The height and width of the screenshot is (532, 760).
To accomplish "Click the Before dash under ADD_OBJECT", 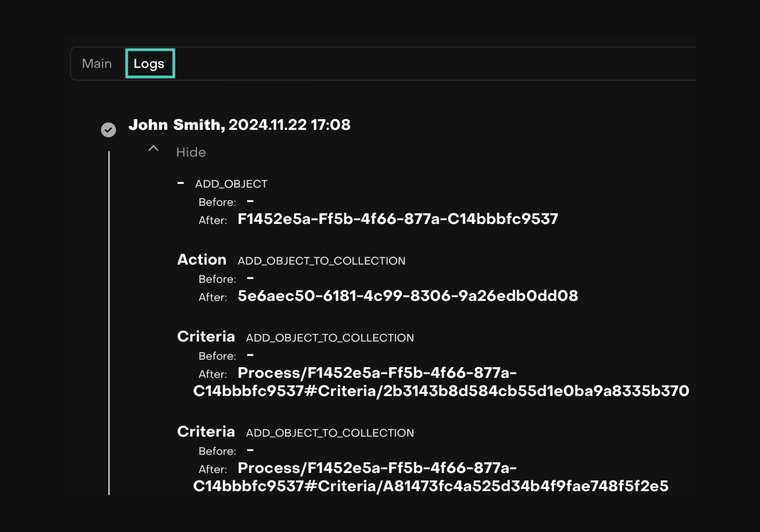I will (250, 201).
